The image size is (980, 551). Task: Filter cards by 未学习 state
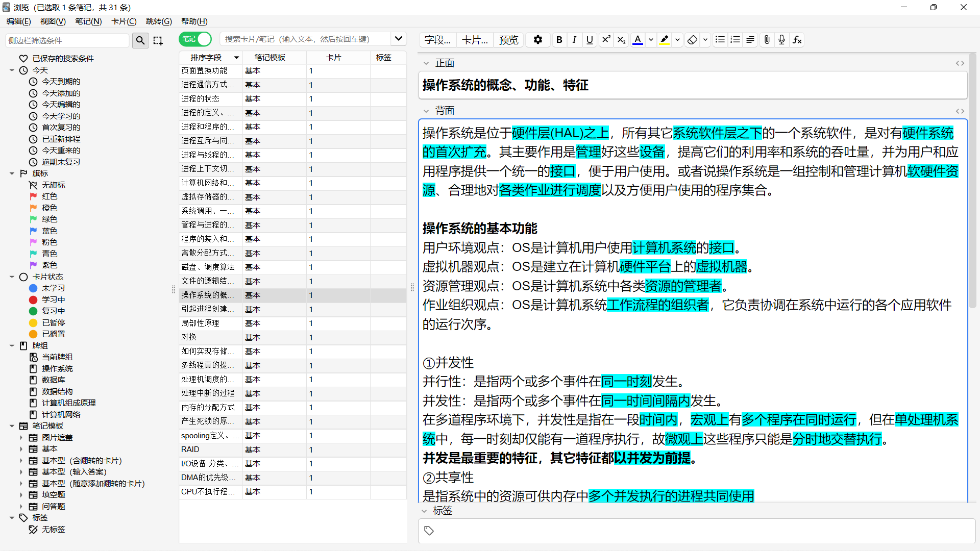coord(53,288)
